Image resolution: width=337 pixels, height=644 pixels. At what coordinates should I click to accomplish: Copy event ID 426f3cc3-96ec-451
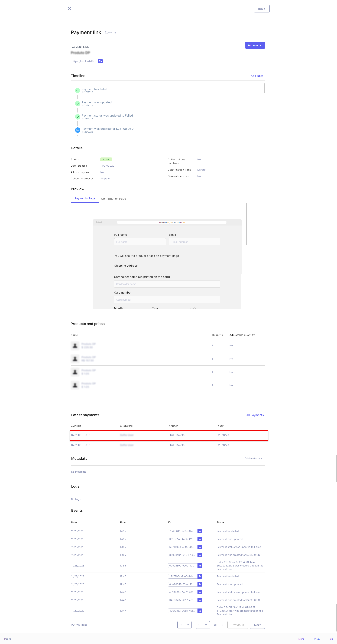tap(200, 611)
